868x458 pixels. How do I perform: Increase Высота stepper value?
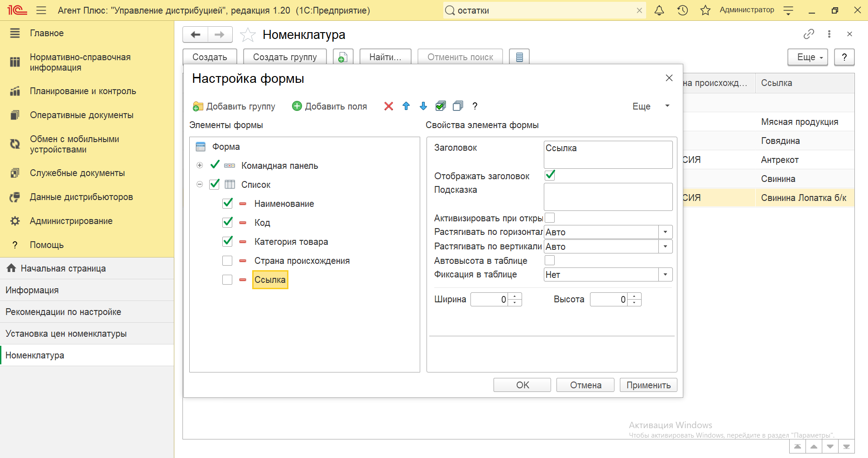[x=634, y=296]
